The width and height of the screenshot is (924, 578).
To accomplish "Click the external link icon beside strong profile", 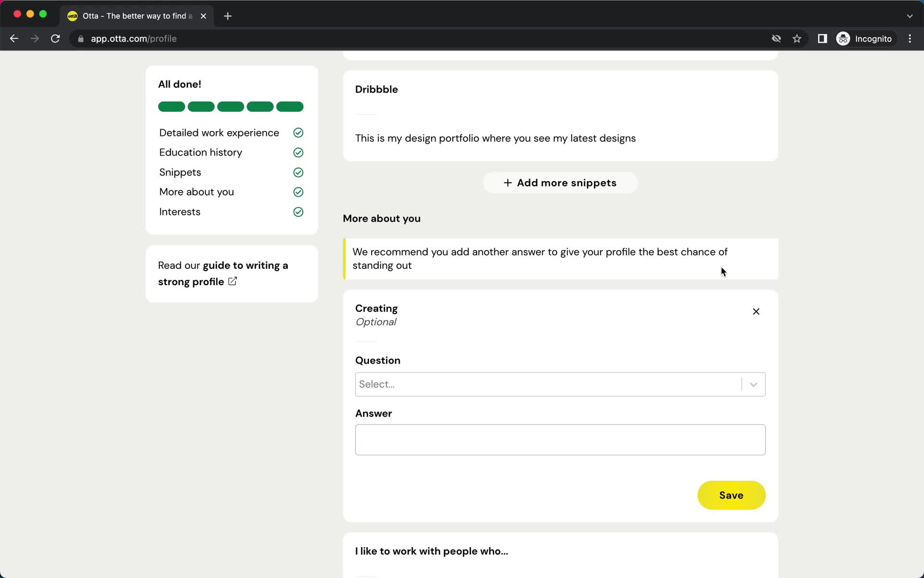I will 232,281.
